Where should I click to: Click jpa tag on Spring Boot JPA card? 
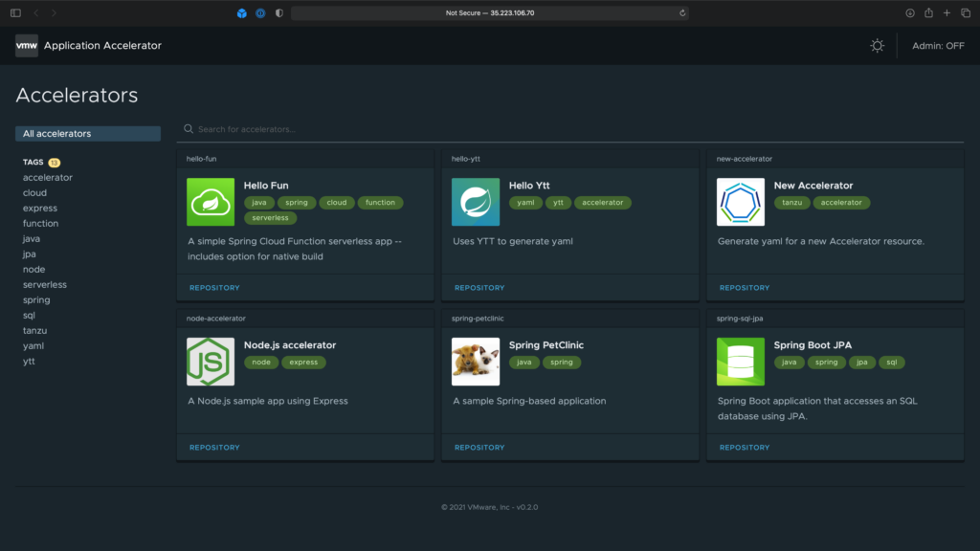(x=862, y=363)
